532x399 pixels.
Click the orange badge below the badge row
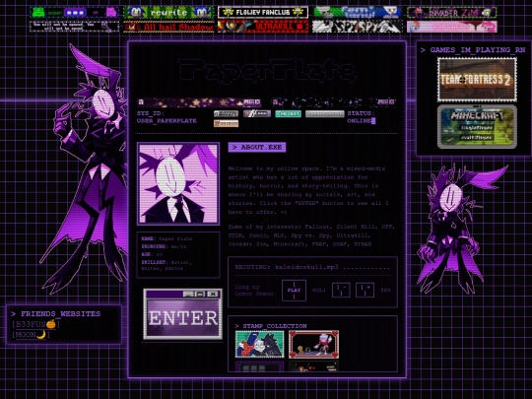pos(226,123)
